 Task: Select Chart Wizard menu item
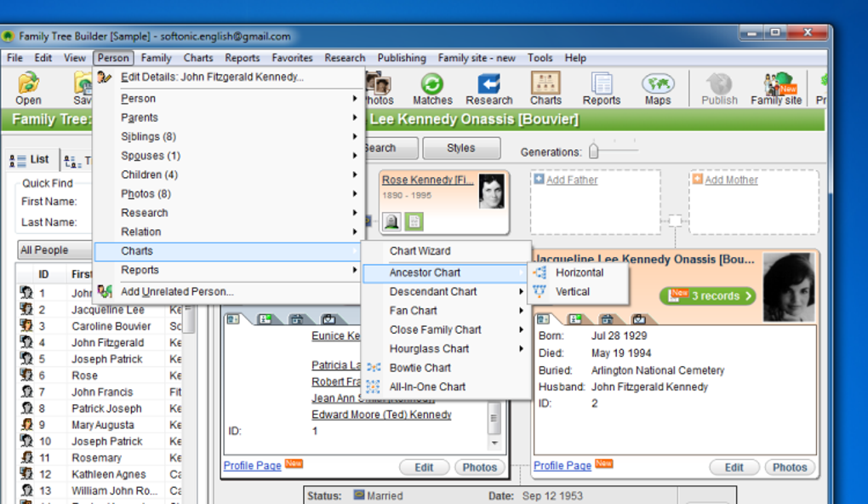pos(446,251)
